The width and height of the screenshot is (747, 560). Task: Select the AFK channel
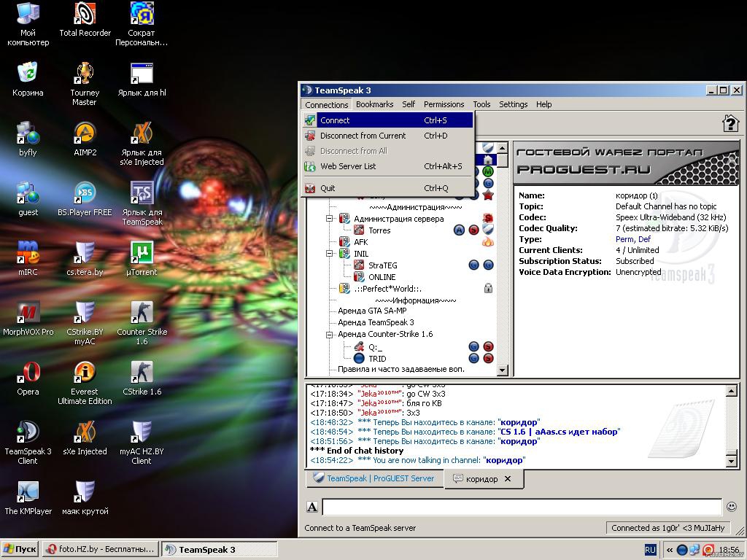[360, 242]
